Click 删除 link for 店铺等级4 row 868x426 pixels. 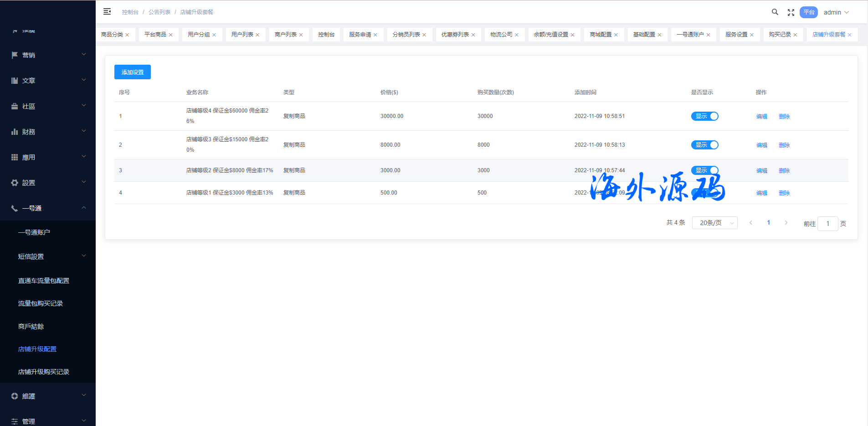[x=784, y=117]
